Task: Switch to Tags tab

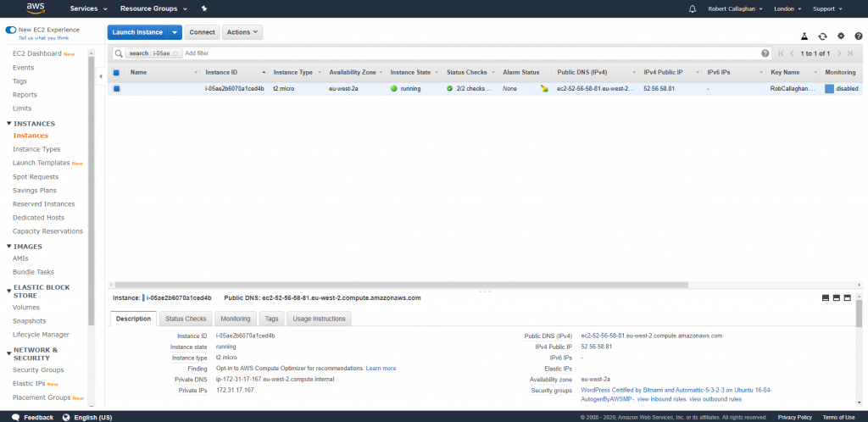Action: pos(271,319)
